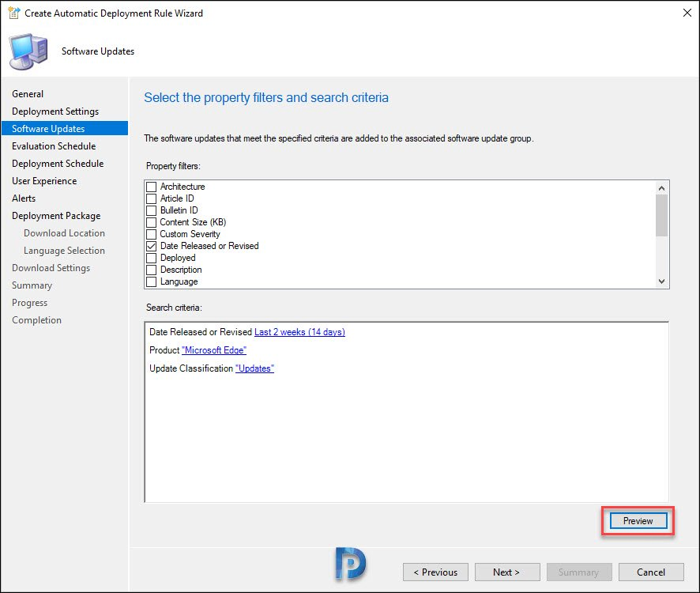Click the property filters scroll down arrow
Image resolution: width=700 pixels, height=593 pixels.
click(x=661, y=281)
